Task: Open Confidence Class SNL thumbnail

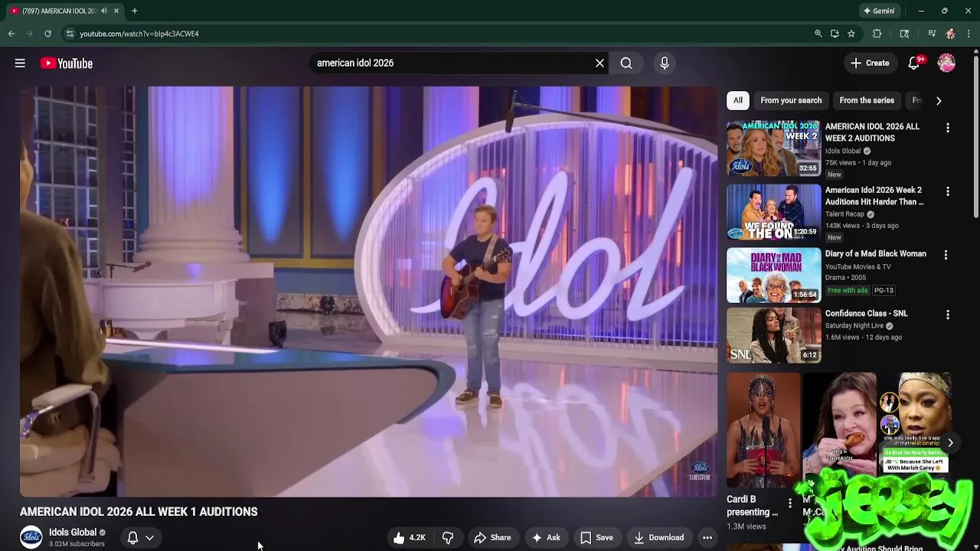Action: click(x=773, y=336)
